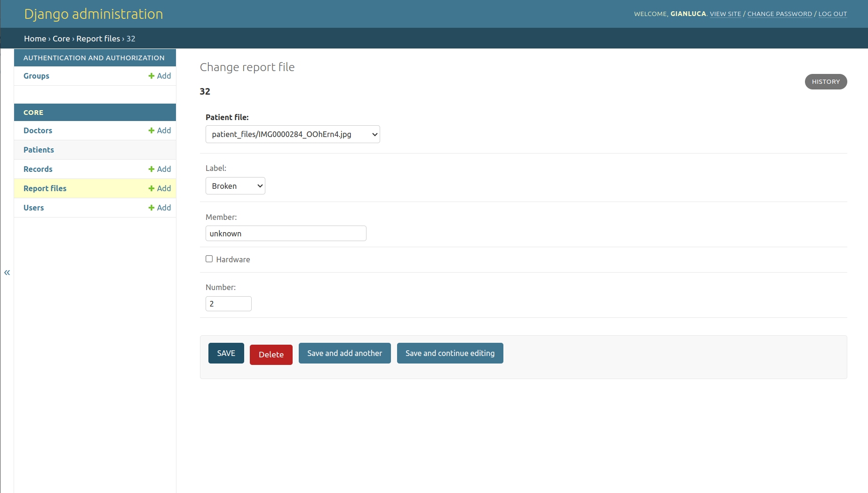Open the Users list
Viewport: 868px width, 493px height.
pos(33,208)
